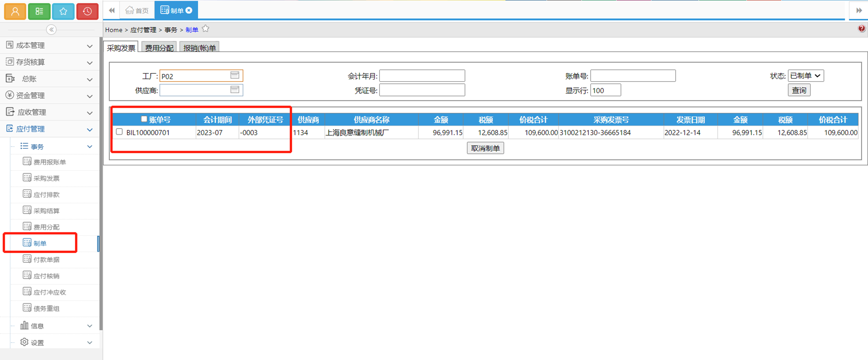Click the 总账 module icon

click(x=10, y=78)
